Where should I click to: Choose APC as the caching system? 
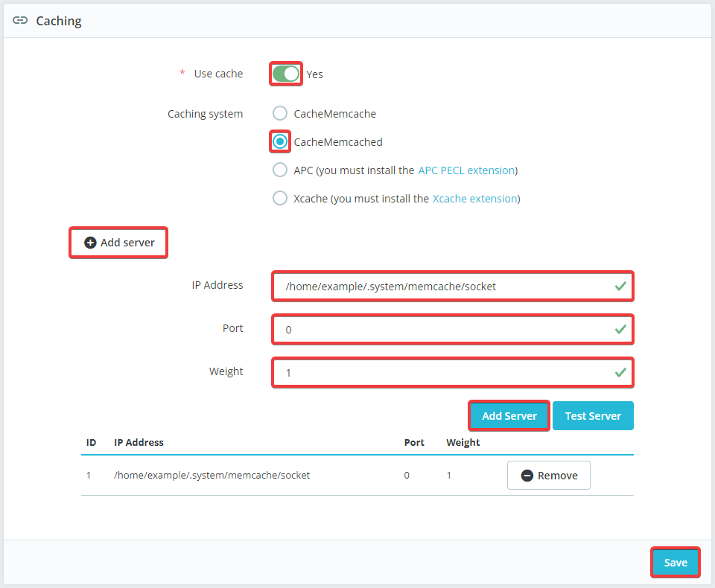280,170
